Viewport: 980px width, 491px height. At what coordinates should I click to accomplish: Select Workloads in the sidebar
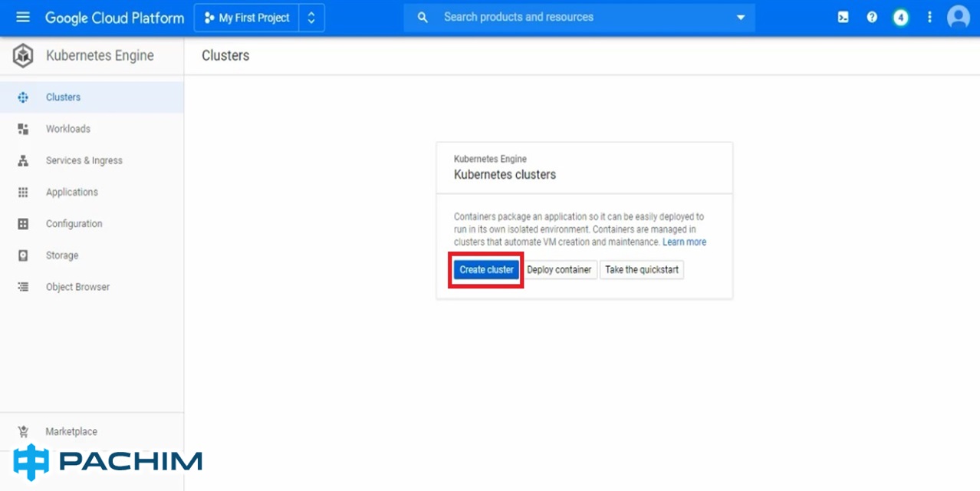[x=92, y=129]
